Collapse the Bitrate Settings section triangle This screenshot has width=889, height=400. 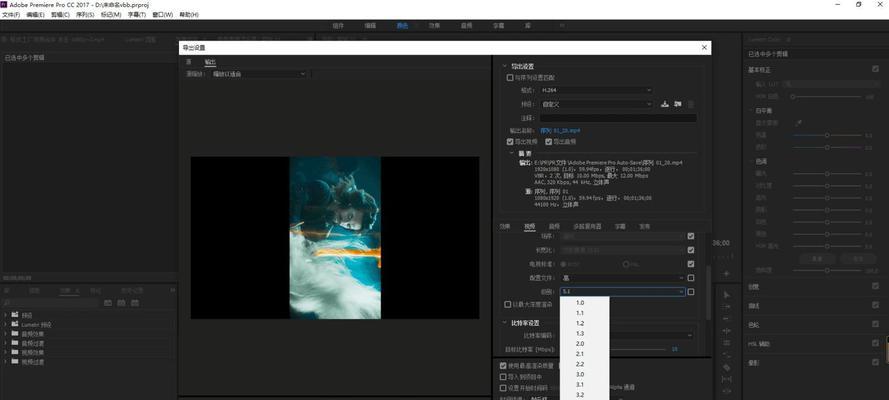tap(504, 323)
